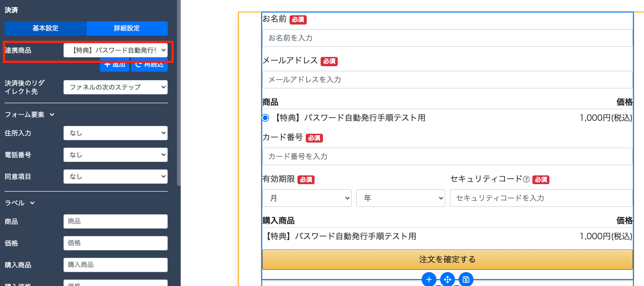The width and height of the screenshot is (644, 286).
Task: Select the 【特典】 product radio button
Action: click(265, 118)
